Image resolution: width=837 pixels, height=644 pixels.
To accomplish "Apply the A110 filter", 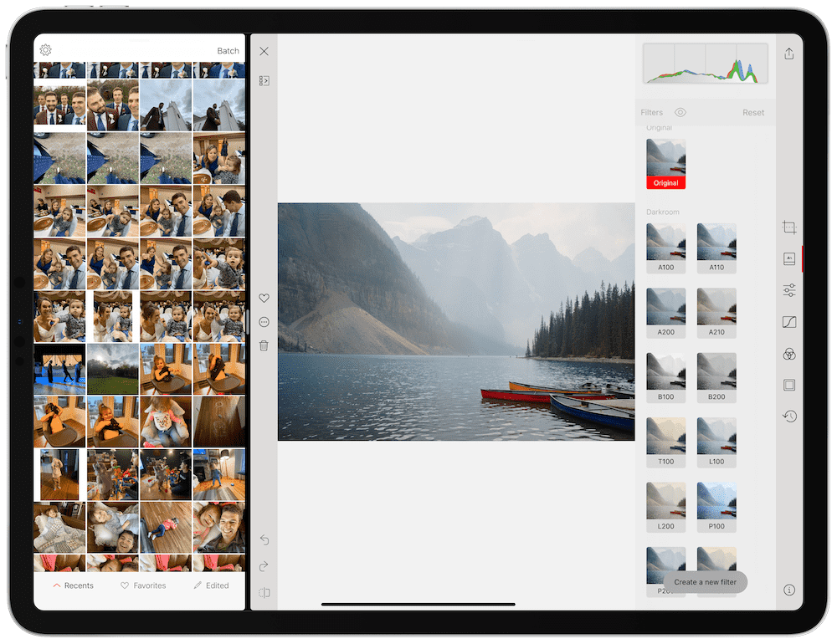I will point(716,248).
